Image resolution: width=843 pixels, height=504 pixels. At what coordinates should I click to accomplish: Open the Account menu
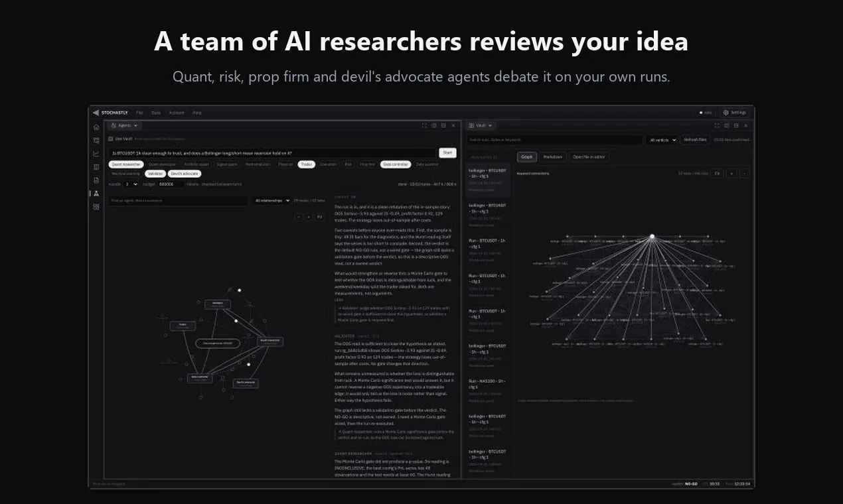point(177,113)
